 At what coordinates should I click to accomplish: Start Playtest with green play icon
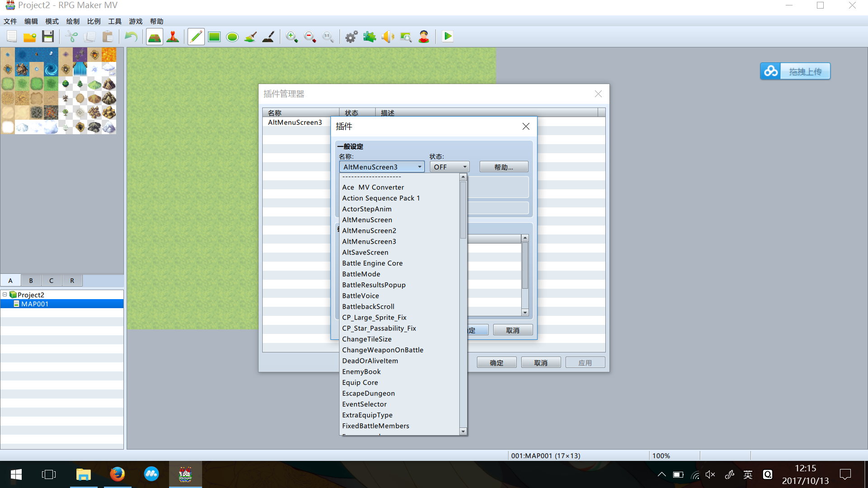pos(448,37)
